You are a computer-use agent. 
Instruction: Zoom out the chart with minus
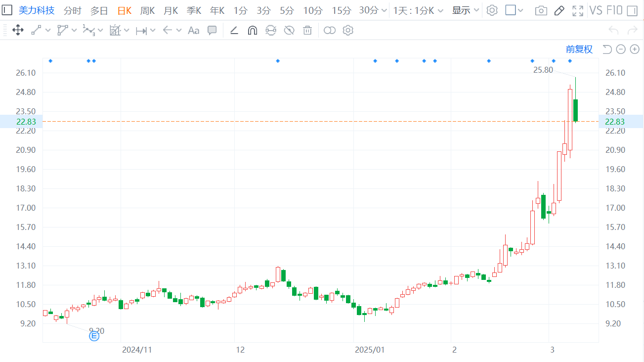coord(621,49)
